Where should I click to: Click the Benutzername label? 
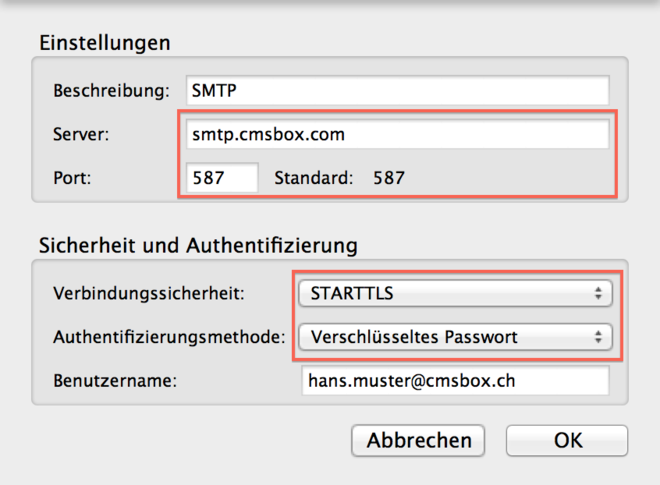[x=113, y=381]
